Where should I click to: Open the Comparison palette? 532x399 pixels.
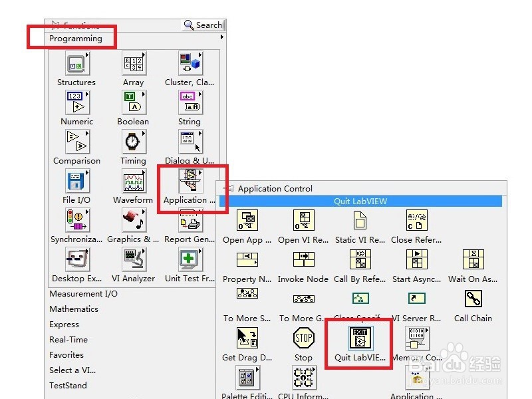point(77,142)
